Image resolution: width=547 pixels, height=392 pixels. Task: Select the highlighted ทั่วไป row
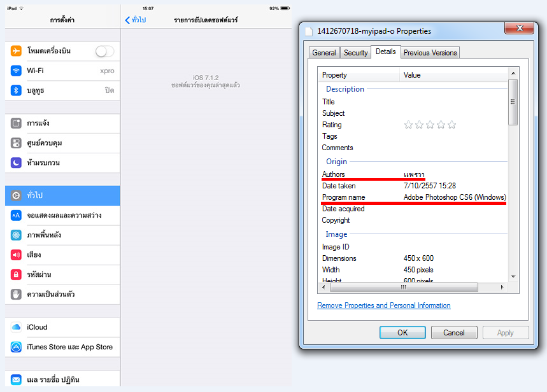(x=62, y=195)
